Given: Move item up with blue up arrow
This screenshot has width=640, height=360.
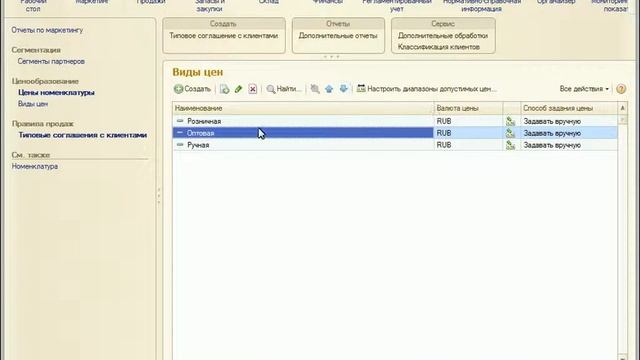Looking at the screenshot, I should coord(329,89).
